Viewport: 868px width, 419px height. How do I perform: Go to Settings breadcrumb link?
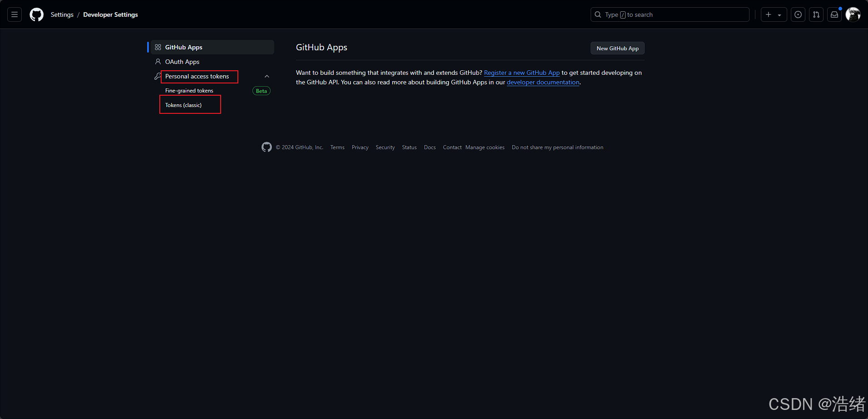click(x=62, y=15)
